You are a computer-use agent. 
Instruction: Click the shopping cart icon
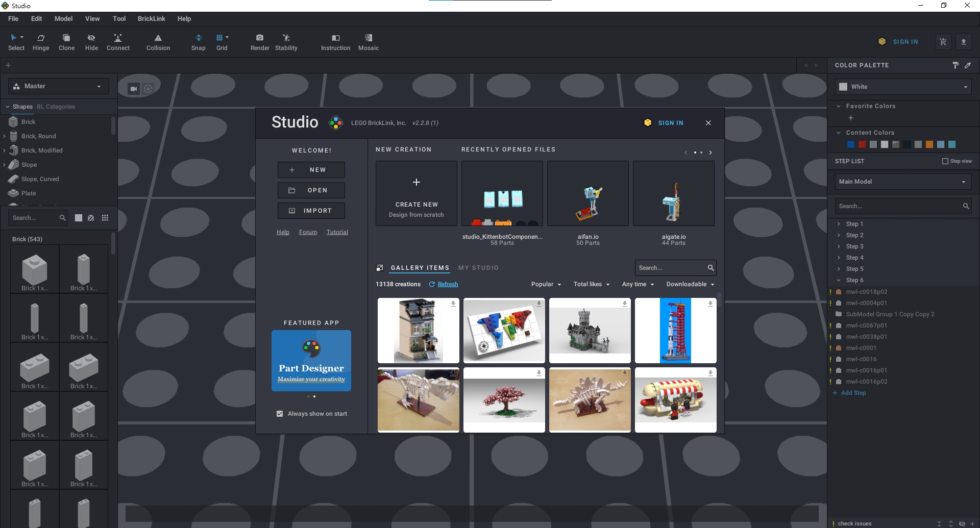click(943, 42)
